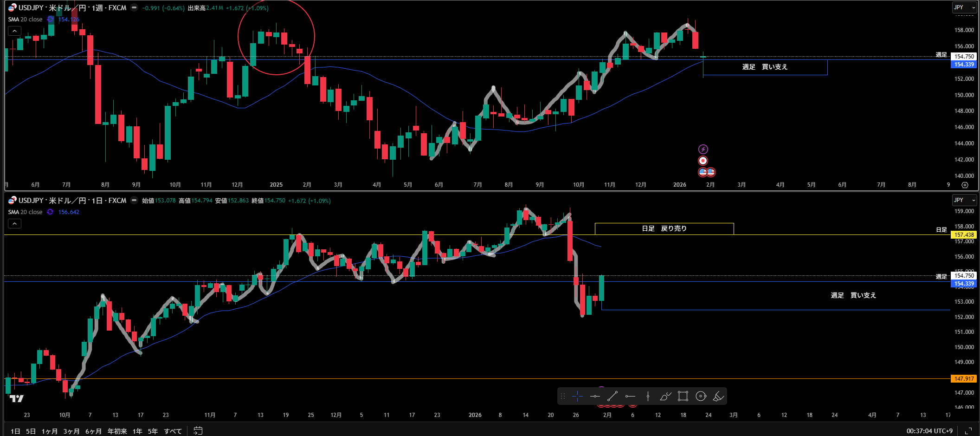This screenshot has width=980, height=436.
Task: Activate the brush drawing tool
Action: 665,396
